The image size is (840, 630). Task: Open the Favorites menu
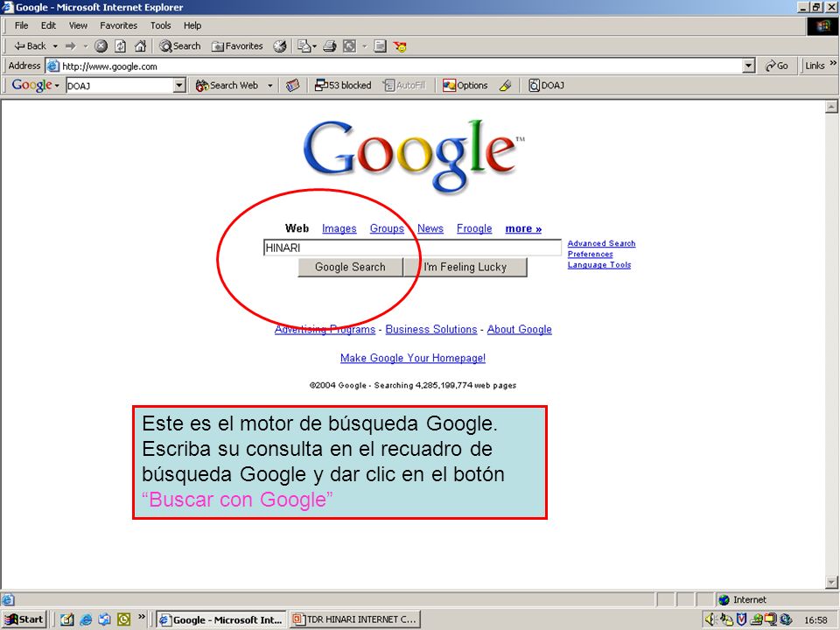click(x=118, y=25)
